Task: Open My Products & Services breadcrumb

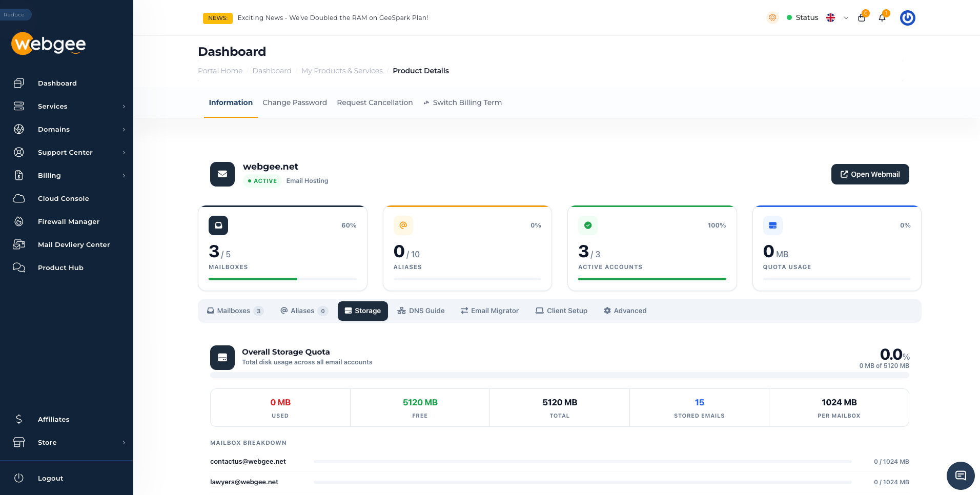Action: [342, 71]
